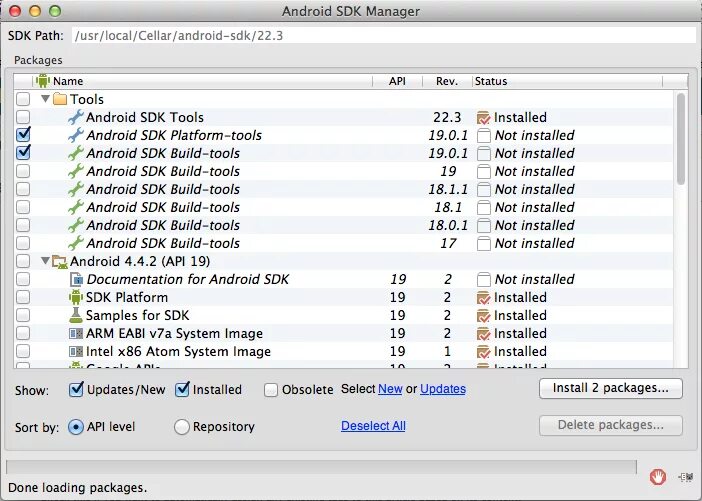Image resolution: width=702 pixels, height=501 pixels.
Task: Click the ARM EABI v7a System Image icon
Action: coord(76,333)
